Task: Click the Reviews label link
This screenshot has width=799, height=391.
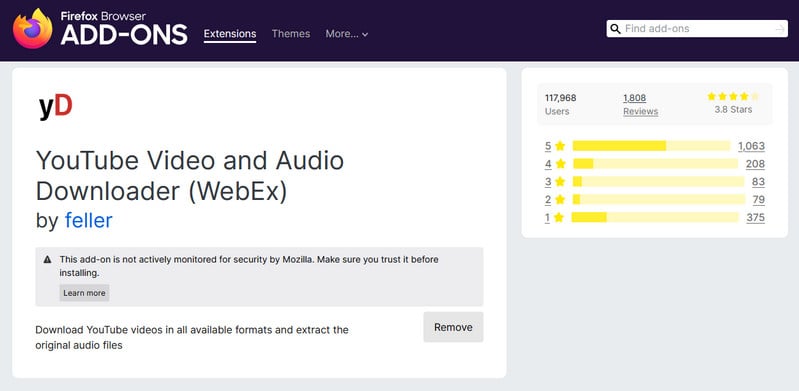Action: 641,112
